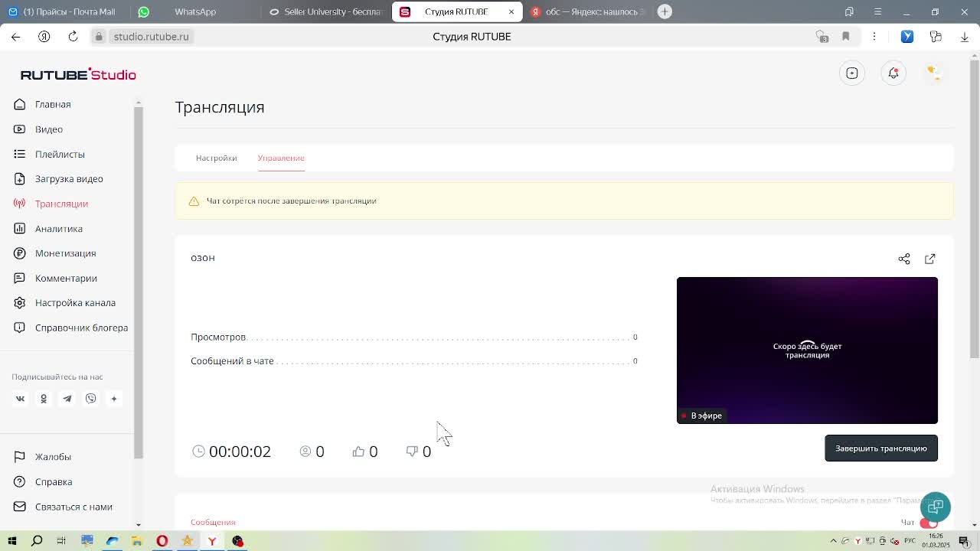The image size is (980, 551).
Task: Click the viewers count icon
Action: (305, 452)
